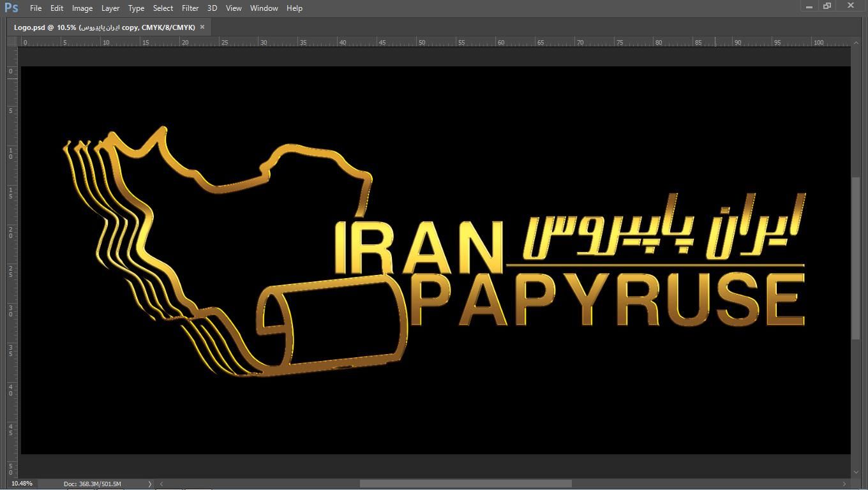Close the Logo.psd document tab

tap(202, 27)
